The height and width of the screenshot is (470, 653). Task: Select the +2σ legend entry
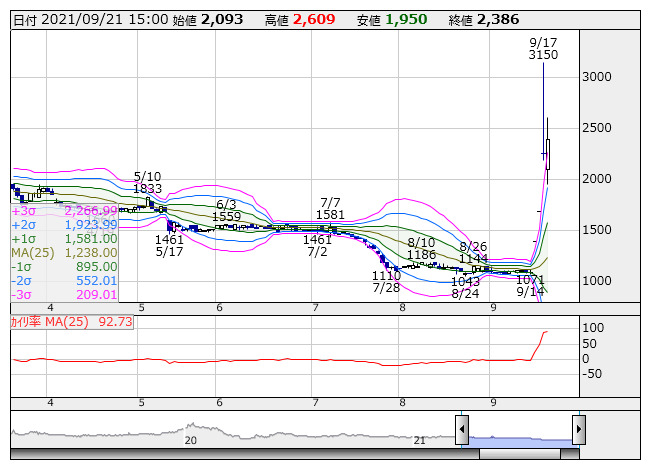[x=64, y=225]
